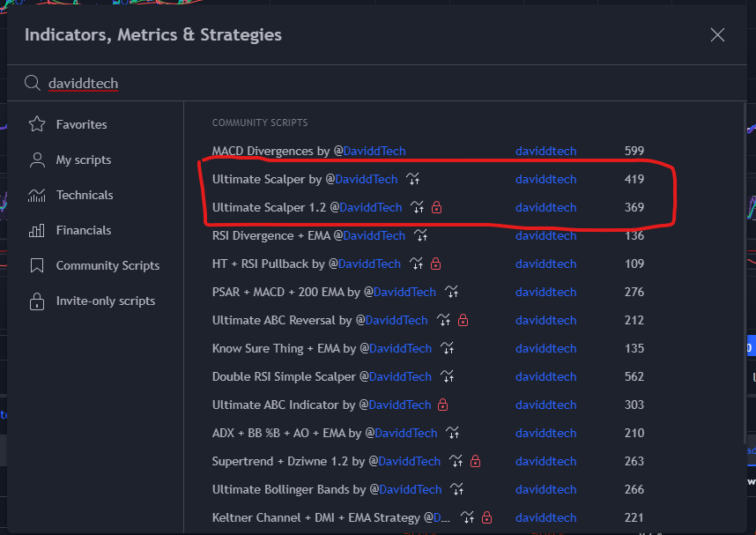This screenshot has width=756, height=535.
Task: Click strategy arrows icon on ADX + BB %B row
Action: (453, 434)
